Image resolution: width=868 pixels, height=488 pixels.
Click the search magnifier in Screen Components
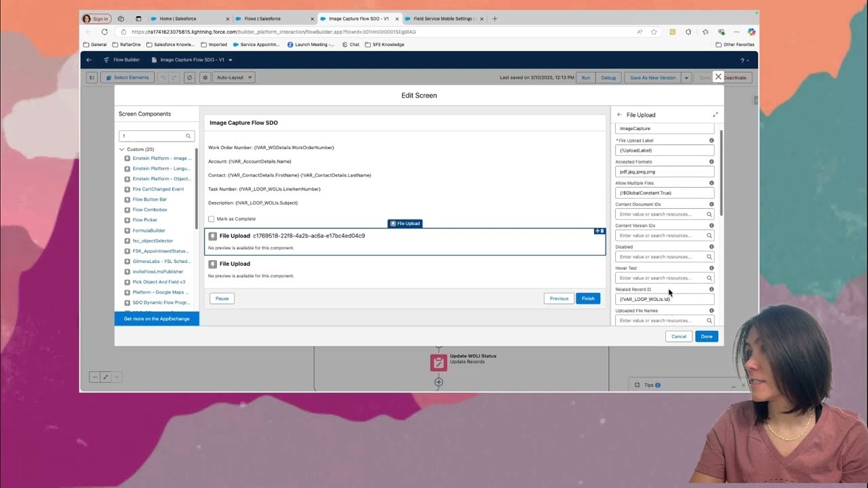click(188, 136)
